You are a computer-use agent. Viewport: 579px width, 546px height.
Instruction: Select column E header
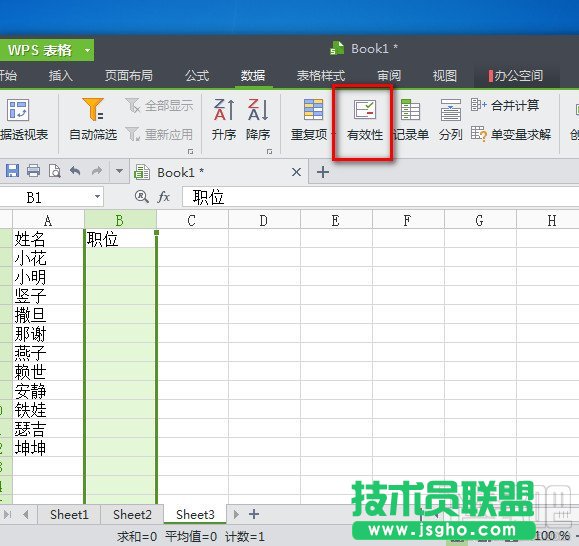pos(336,220)
